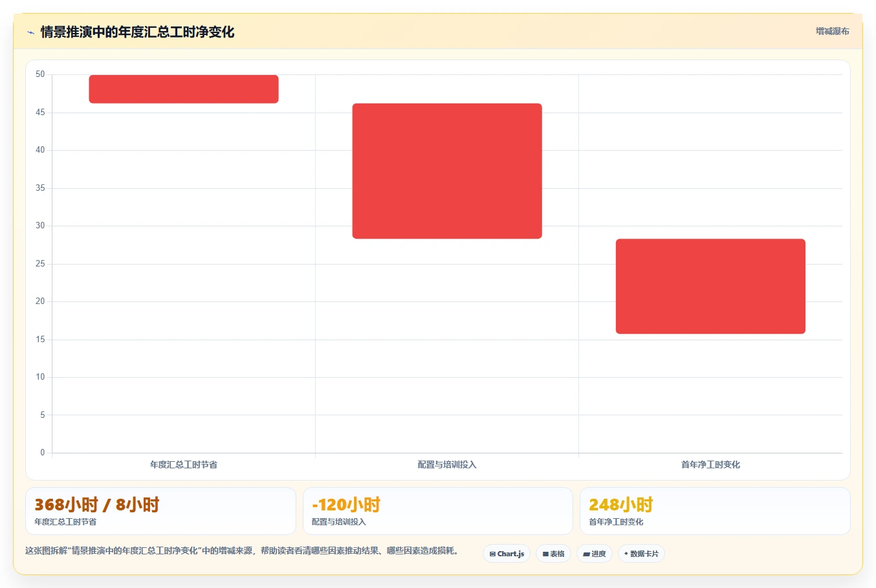The image size is (876, 588).
Task: Click the lightning icon beside the chart title
Action: click(x=30, y=32)
